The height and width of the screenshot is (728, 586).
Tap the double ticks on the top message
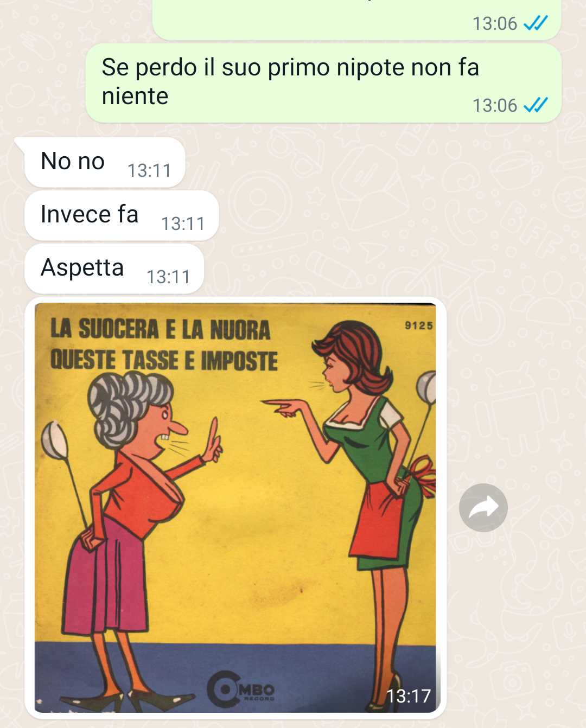pyautogui.click(x=536, y=23)
